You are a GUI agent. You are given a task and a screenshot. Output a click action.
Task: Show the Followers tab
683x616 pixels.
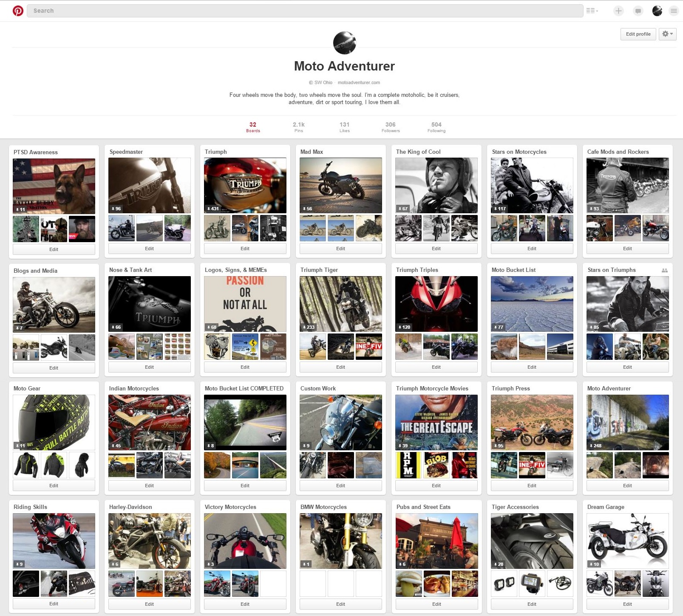pos(391,127)
